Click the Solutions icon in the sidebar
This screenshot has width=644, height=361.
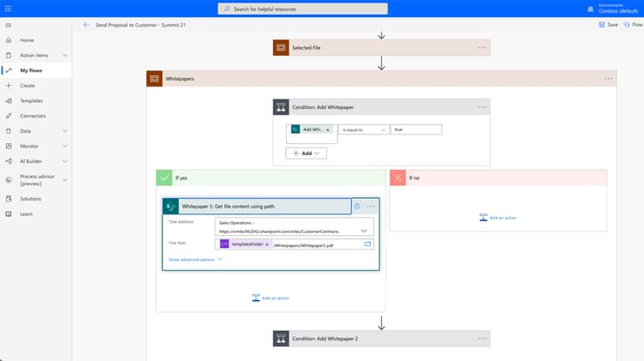9,199
